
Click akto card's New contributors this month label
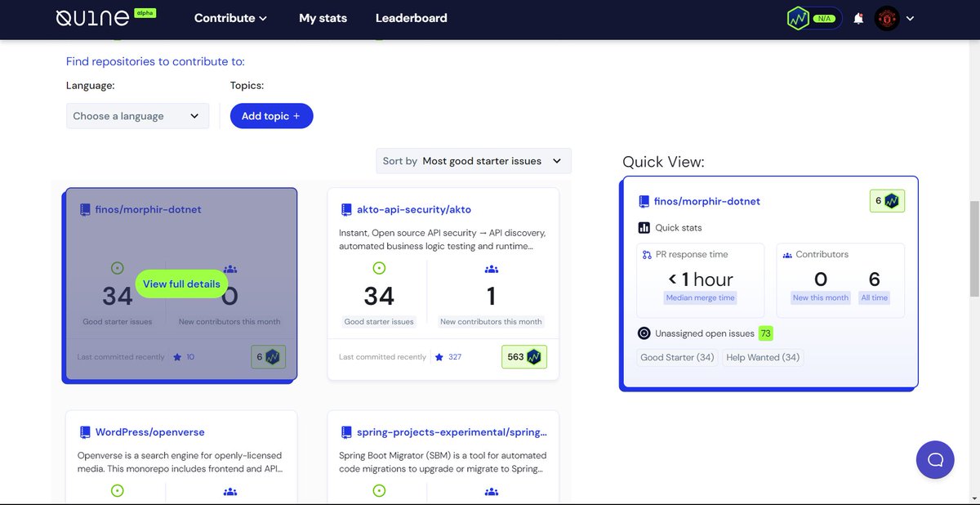tap(491, 322)
